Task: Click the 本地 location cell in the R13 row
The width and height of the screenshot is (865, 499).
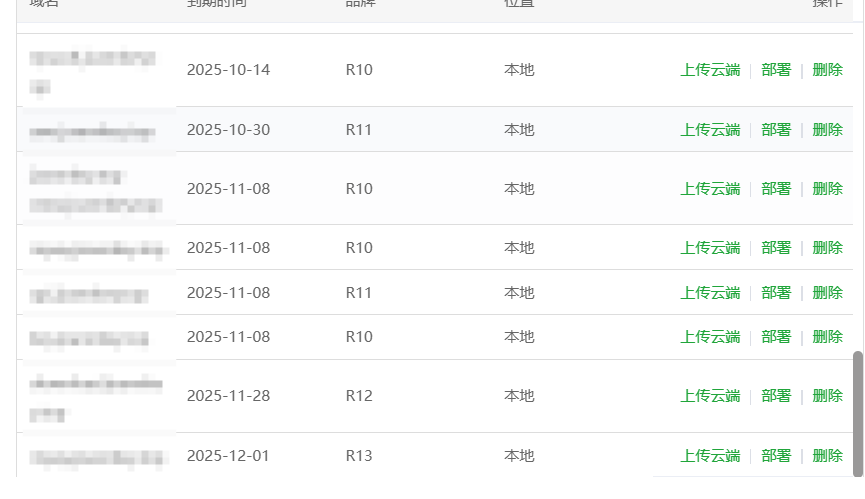Action: click(519, 456)
